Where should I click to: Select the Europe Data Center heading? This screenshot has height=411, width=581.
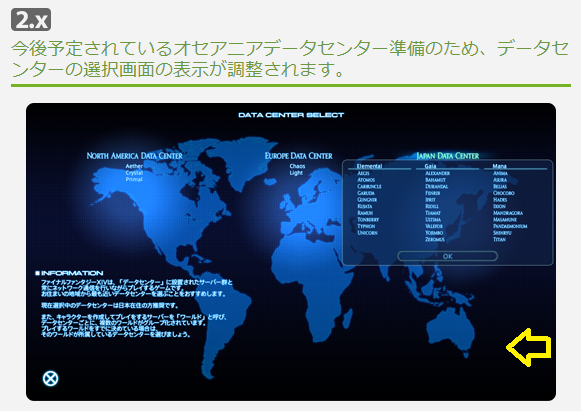click(299, 156)
